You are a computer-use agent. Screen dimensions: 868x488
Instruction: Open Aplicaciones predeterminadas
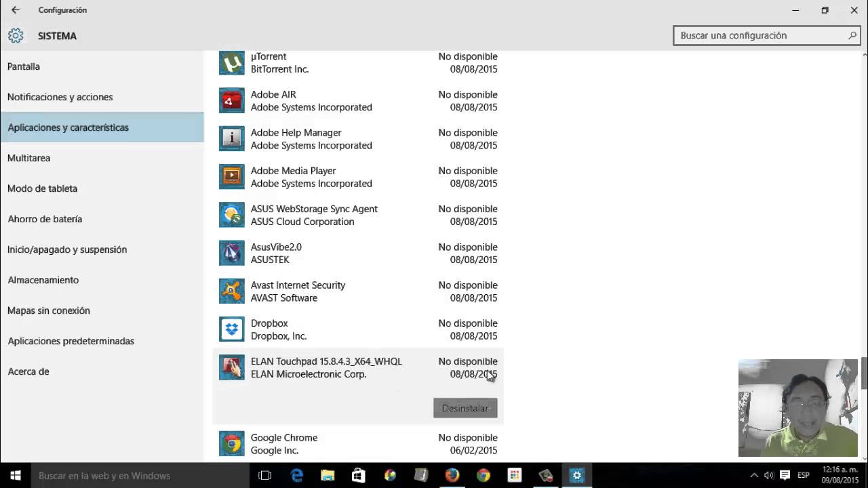(x=102, y=341)
